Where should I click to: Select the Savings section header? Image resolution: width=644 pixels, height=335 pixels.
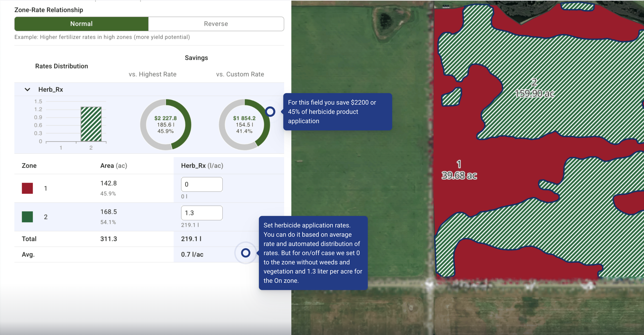196,58
